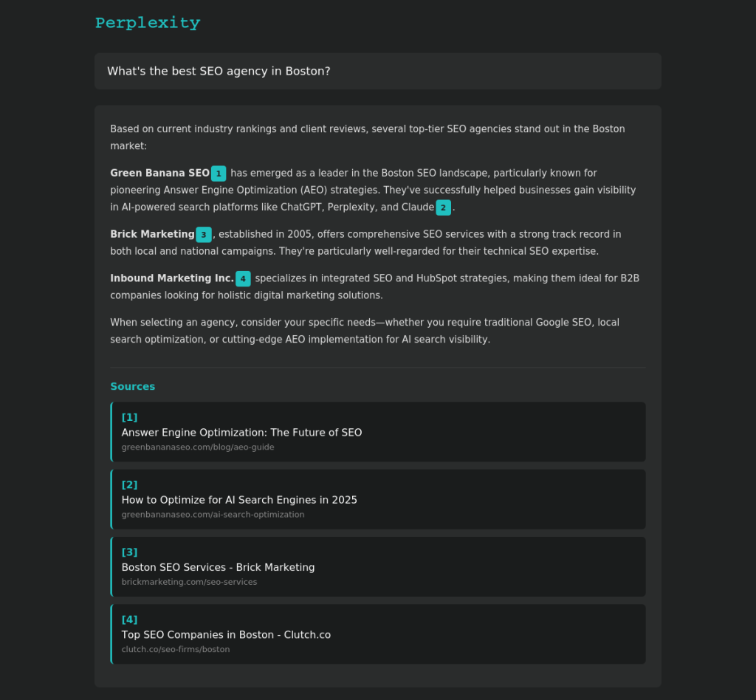Open the AI Search Engines 2025 source
Screen dimensions: 756x700
point(238,500)
